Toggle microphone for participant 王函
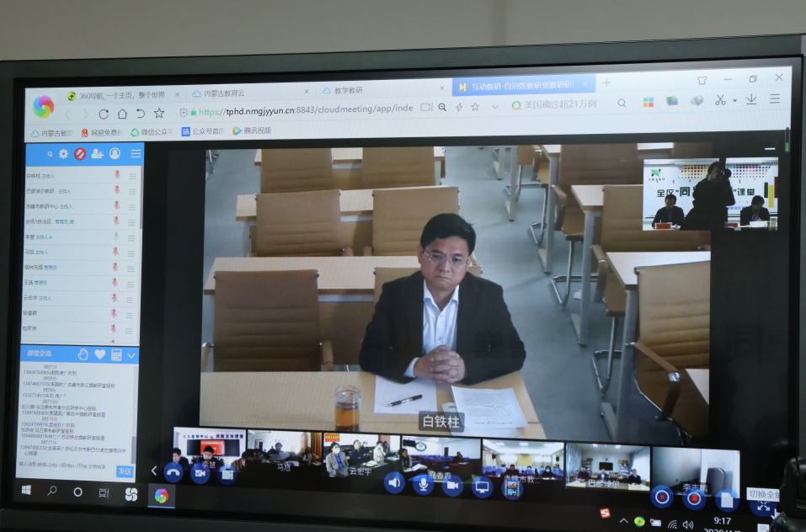 tap(115, 282)
